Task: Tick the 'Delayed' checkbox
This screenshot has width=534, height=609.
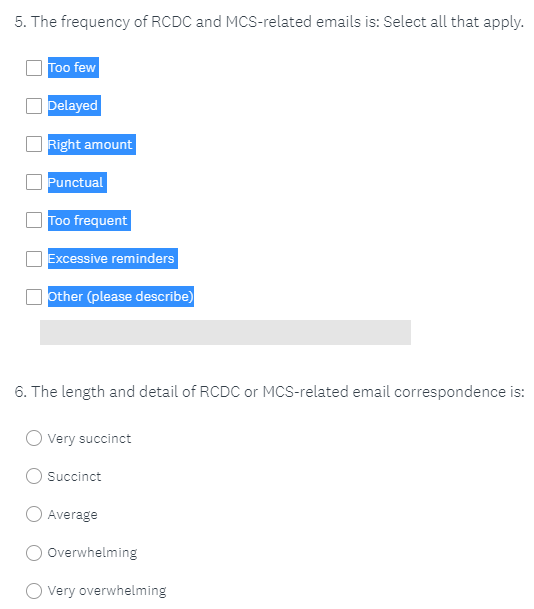Action: coord(34,106)
